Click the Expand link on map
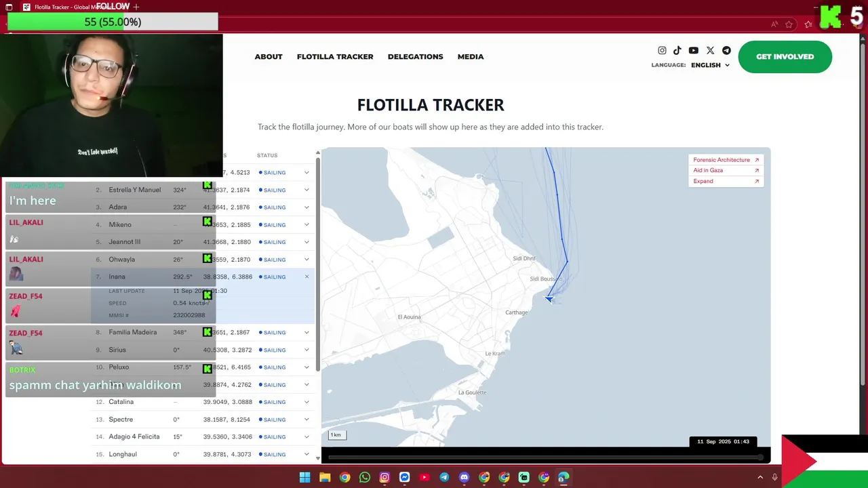This screenshot has width=868, height=488. click(703, 181)
